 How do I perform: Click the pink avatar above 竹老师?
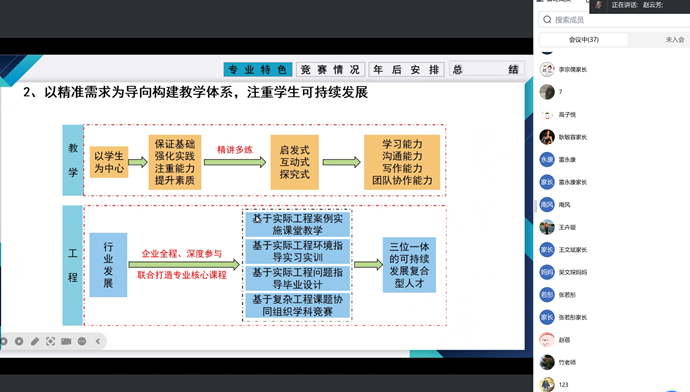[547, 340]
